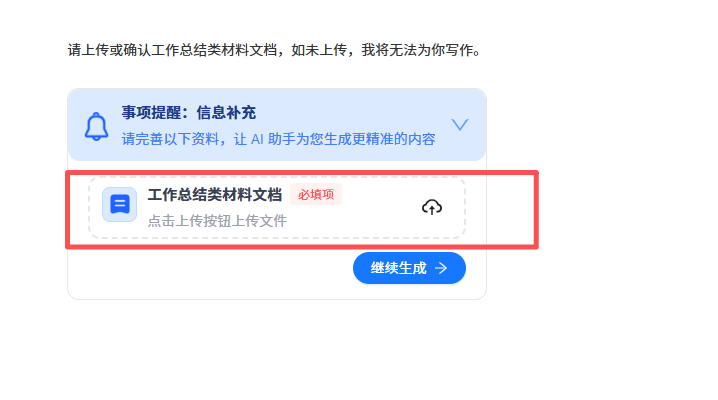This screenshot has width=718, height=400.
Task: Click the 事项提醒：信息补充 heading
Action: [189, 113]
